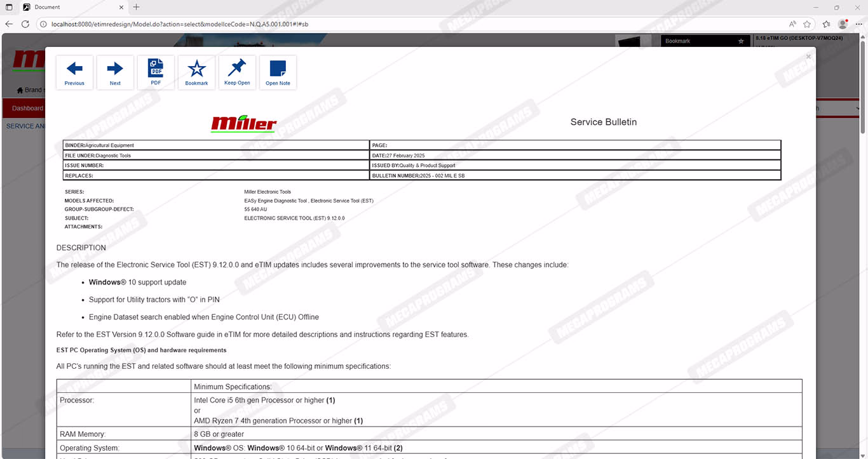Export the bulletin using the PDF icon
Viewport: 868px width, 459px height.
[156, 72]
